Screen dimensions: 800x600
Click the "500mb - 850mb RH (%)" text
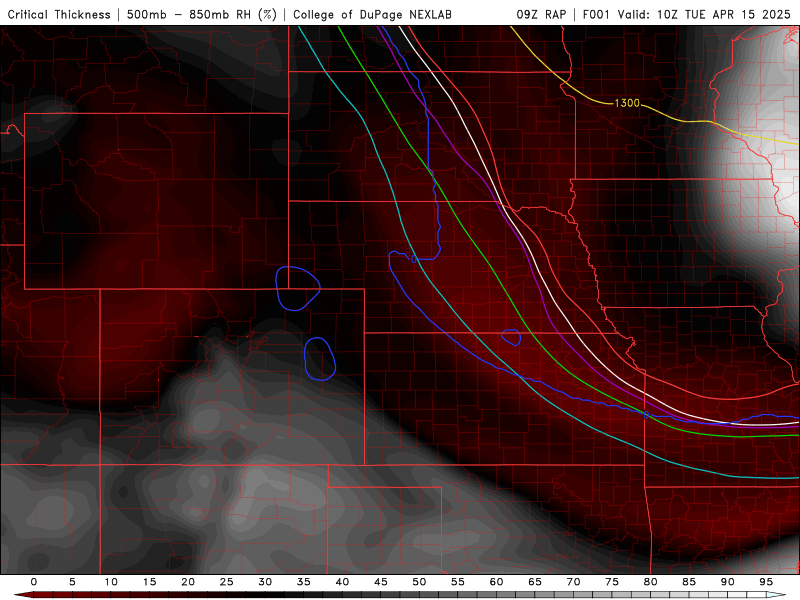click(x=202, y=14)
